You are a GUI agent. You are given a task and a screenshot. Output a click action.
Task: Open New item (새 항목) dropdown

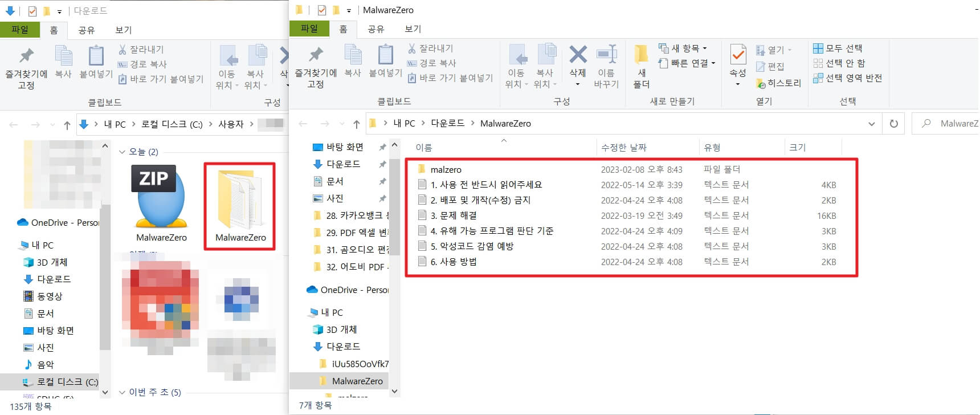pyautogui.click(x=683, y=48)
